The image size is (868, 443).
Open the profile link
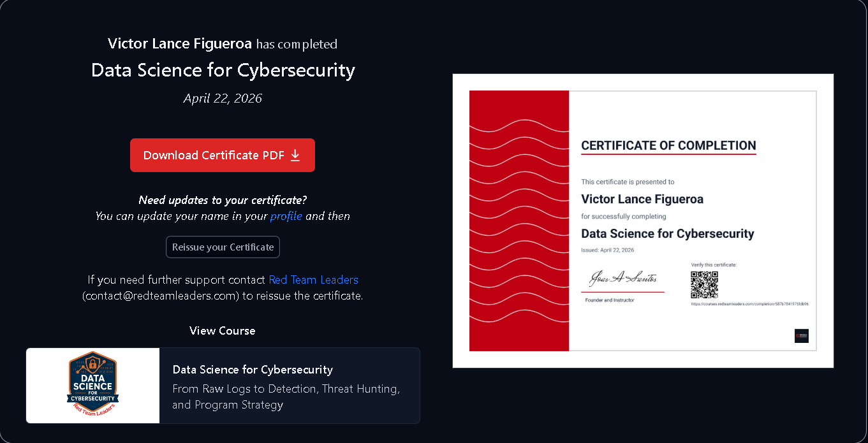tap(286, 216)
